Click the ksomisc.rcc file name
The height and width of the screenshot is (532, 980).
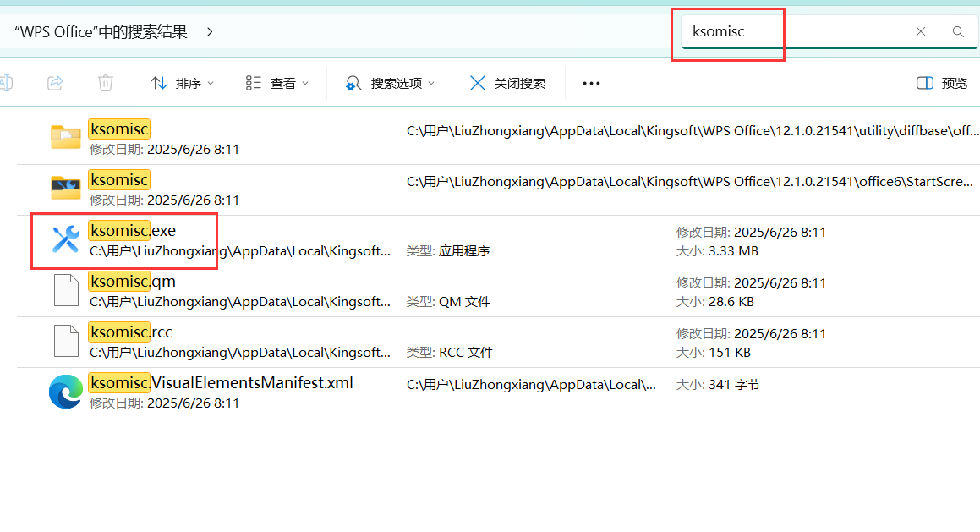130,332
